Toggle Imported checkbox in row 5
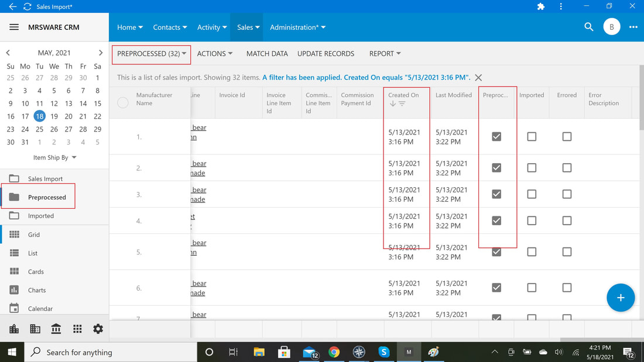The image size is (644, 362). tap(532, 252)
